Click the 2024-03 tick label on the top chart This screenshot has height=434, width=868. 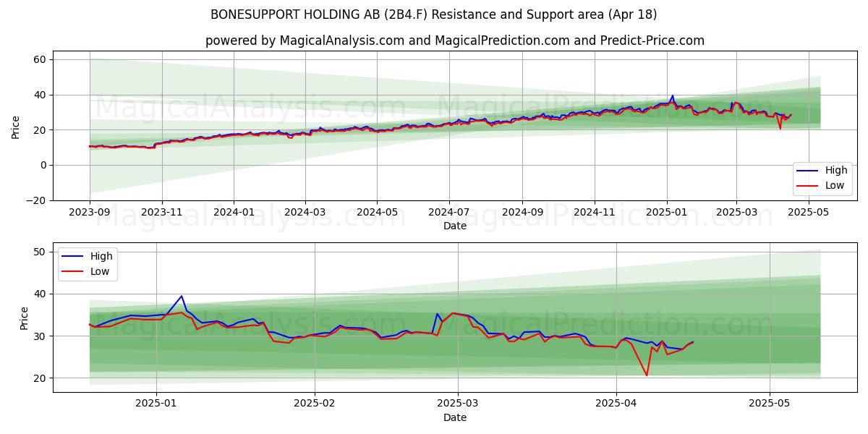click(x=305, y=213)
